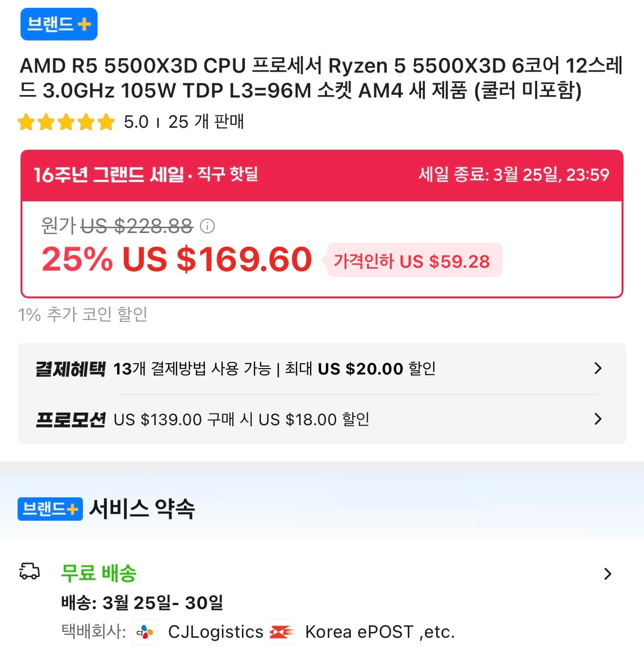Expand the 결제혜택 payment benefits row
This screenshot has height=667, width=644.
click(x=598, y=368)
